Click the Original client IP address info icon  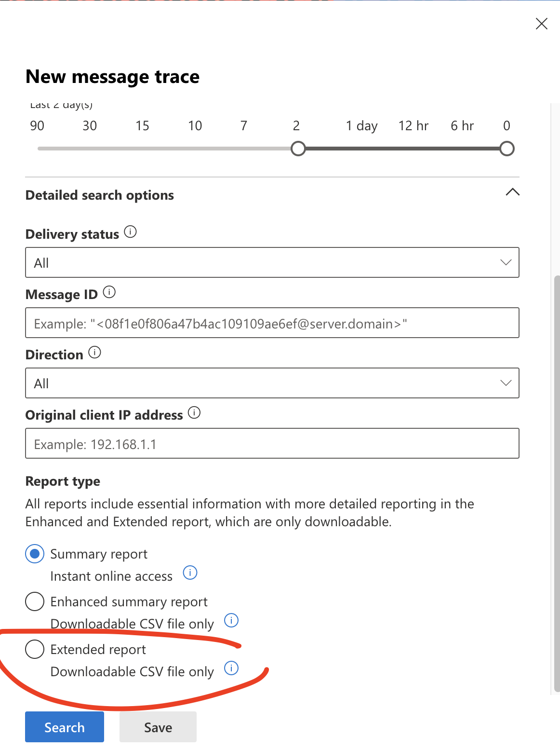click(194, 413)
